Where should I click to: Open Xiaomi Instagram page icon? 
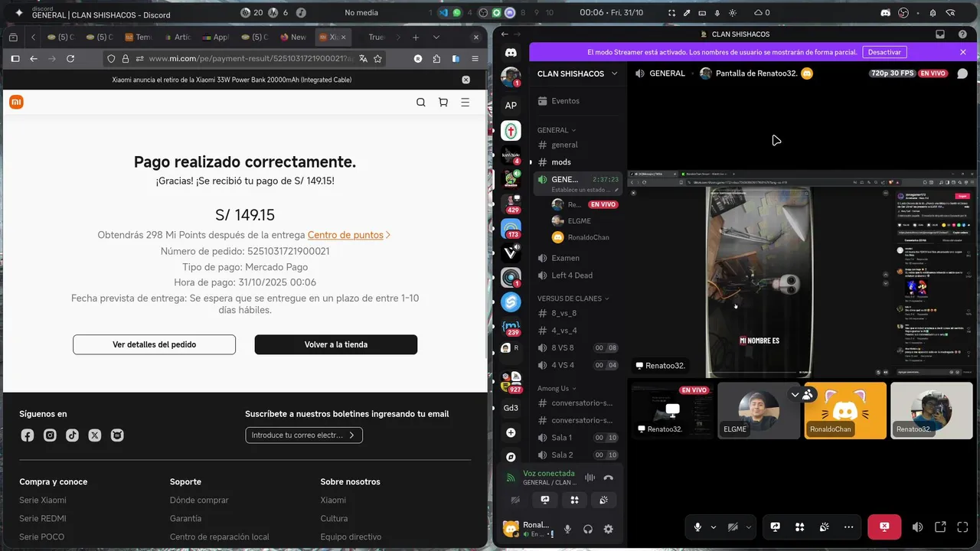50,435
